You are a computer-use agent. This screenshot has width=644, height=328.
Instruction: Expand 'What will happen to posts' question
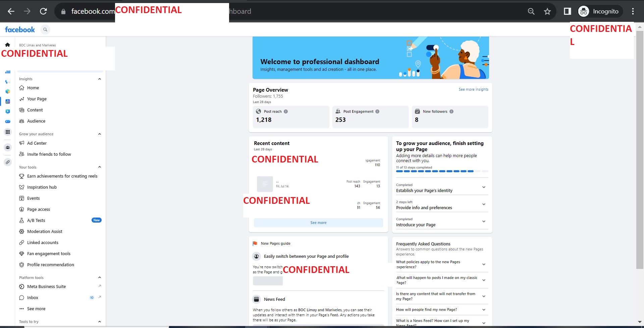(484, 280)
